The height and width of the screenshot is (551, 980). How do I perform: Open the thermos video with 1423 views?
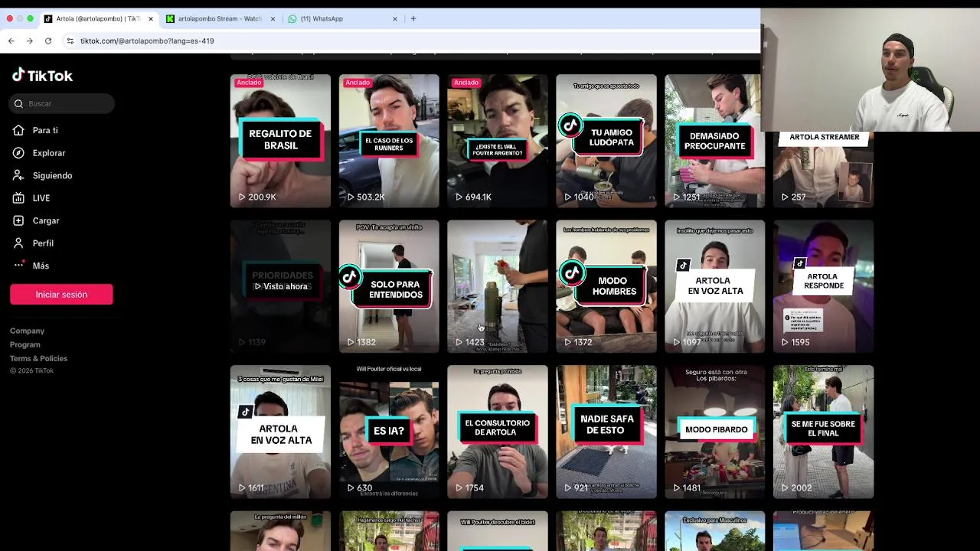498,286
